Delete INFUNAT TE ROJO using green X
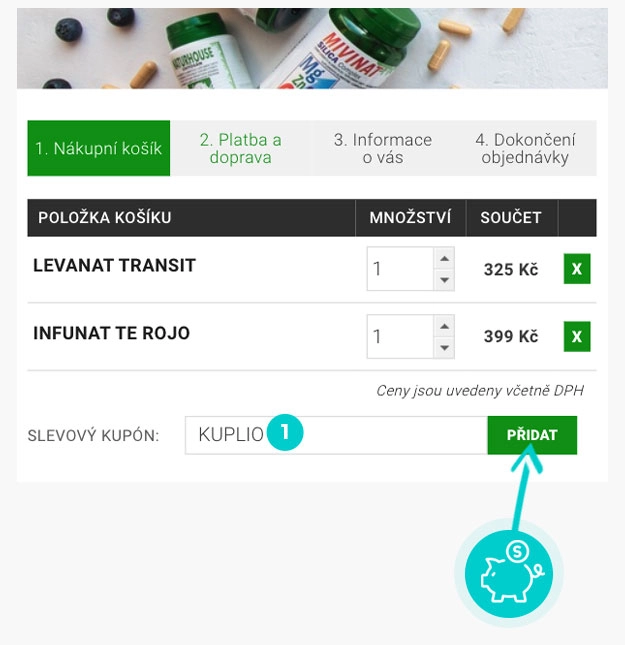Viewport: 625px width, 645px height. click(577, 337)
